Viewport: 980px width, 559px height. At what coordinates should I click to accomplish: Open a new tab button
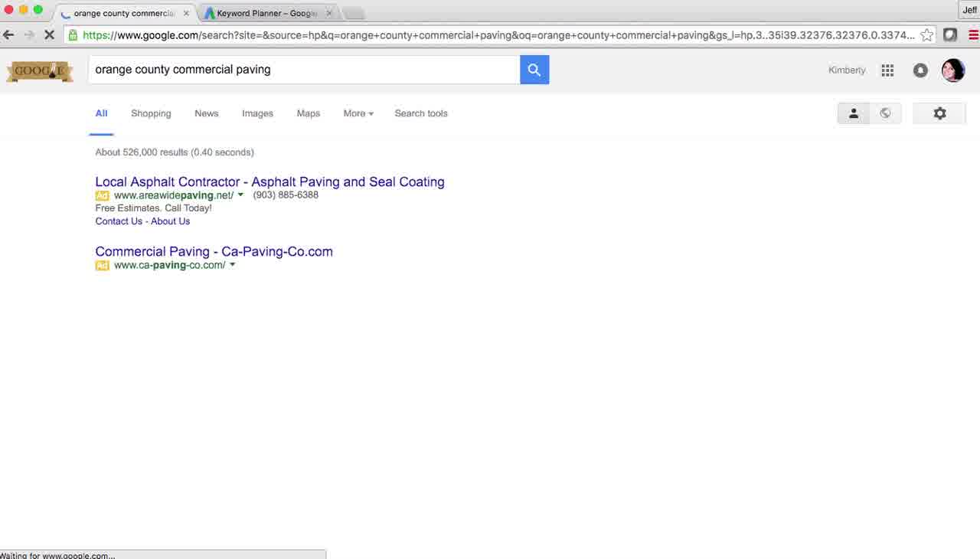point(353,13)
